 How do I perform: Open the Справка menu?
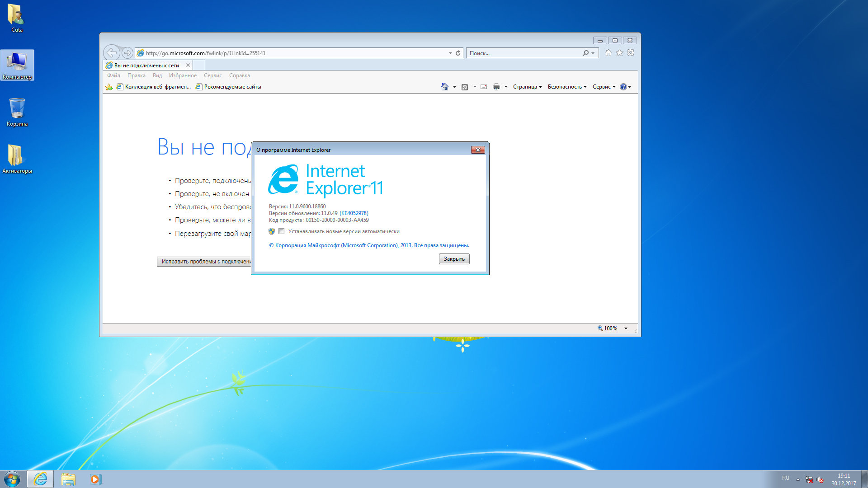click(x=239, y=75)
